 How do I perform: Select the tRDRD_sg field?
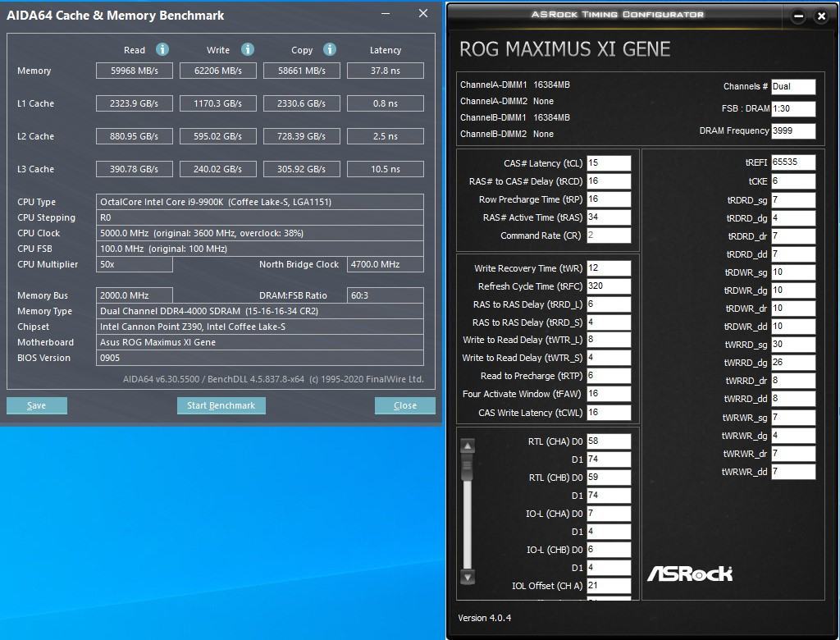tap(793, 200)
